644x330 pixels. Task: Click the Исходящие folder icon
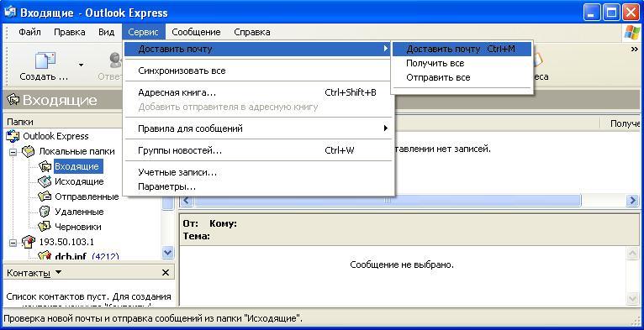click(x=45, y=181)
